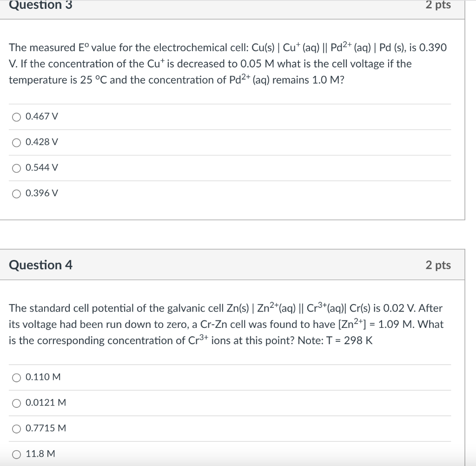Click the text label reading 0.544 V
The image size is (476, 466).
[41, 168]
